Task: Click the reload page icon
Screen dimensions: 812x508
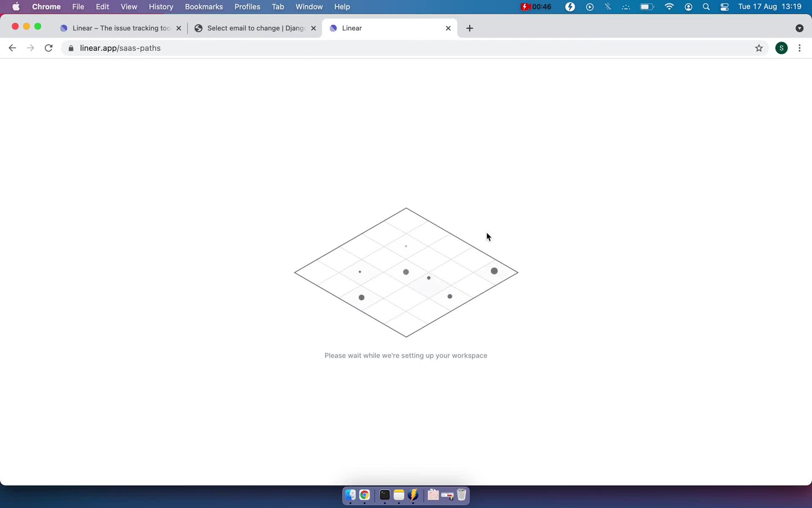Action: pyautogui.click(x=49, y=48)
